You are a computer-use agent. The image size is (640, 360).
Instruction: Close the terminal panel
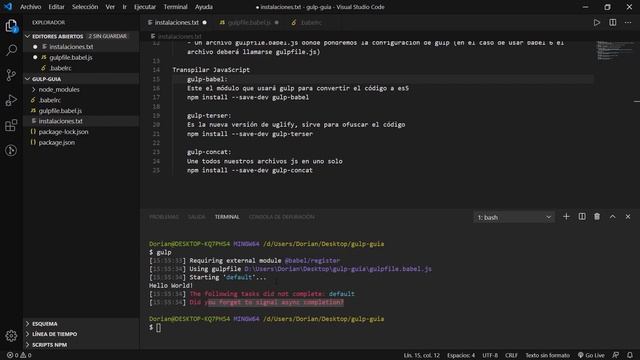(x=628, y=217)
